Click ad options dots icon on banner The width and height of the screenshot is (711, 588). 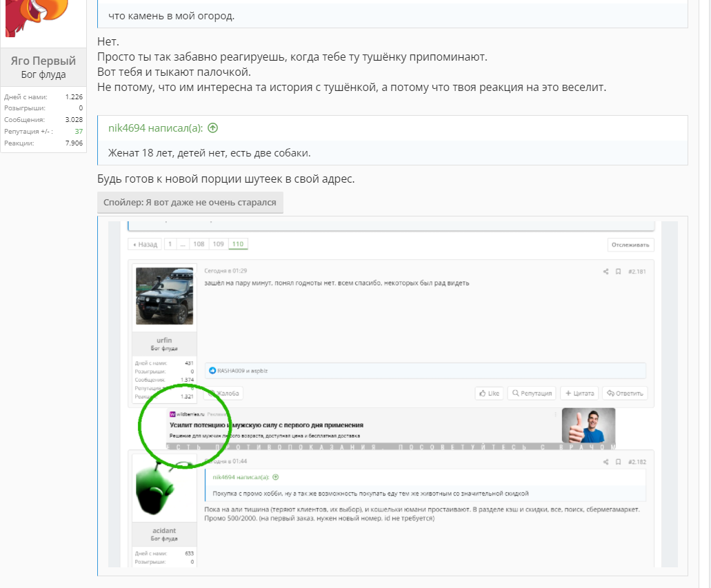555,414
